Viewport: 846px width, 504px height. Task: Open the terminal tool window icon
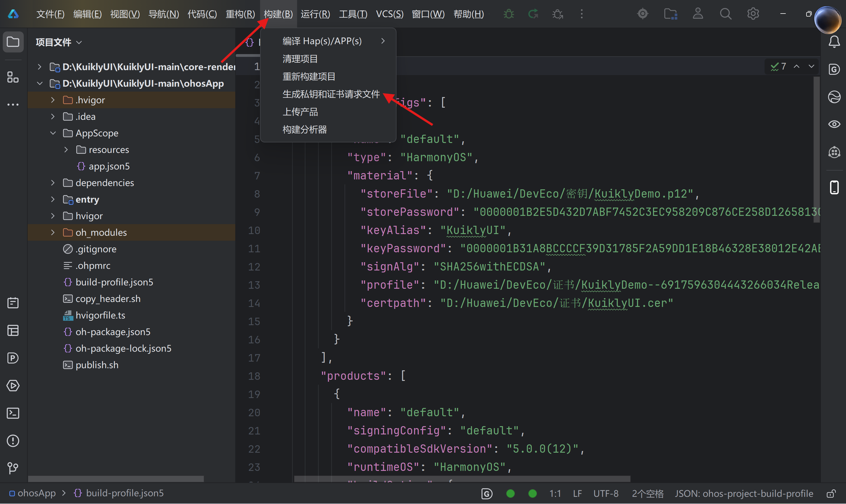[x=13, y=413]
